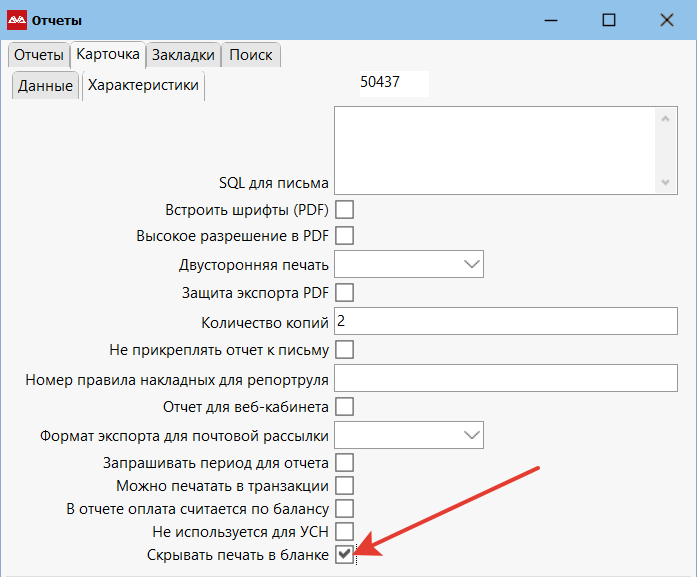Minimize the Отчеты window
This screenshot has height=577, width=697.
click(x=548, y=20)
